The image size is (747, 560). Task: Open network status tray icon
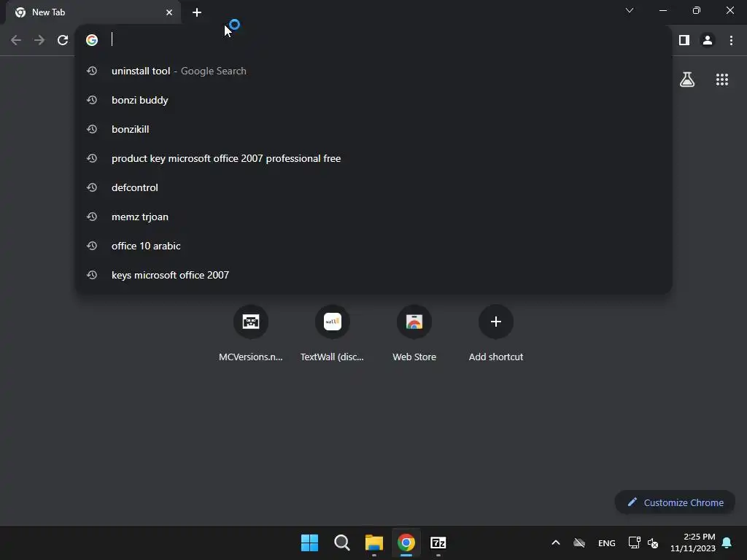[634, 542]
